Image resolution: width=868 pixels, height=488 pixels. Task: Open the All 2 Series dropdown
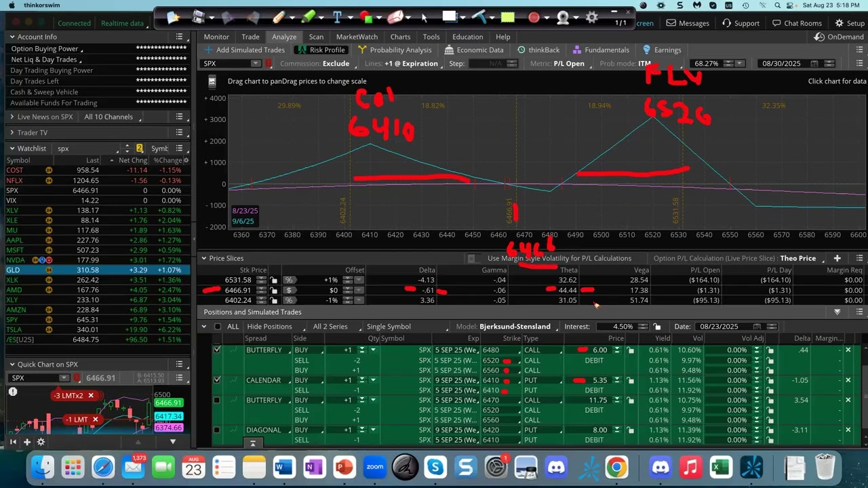(x=335, y=327)
